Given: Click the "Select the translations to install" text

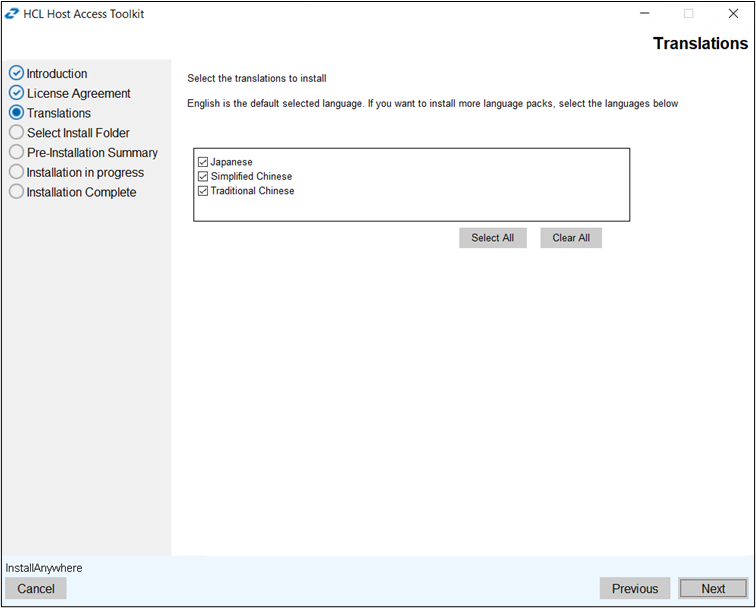Looking at the screenshot, I should (256, 78).
